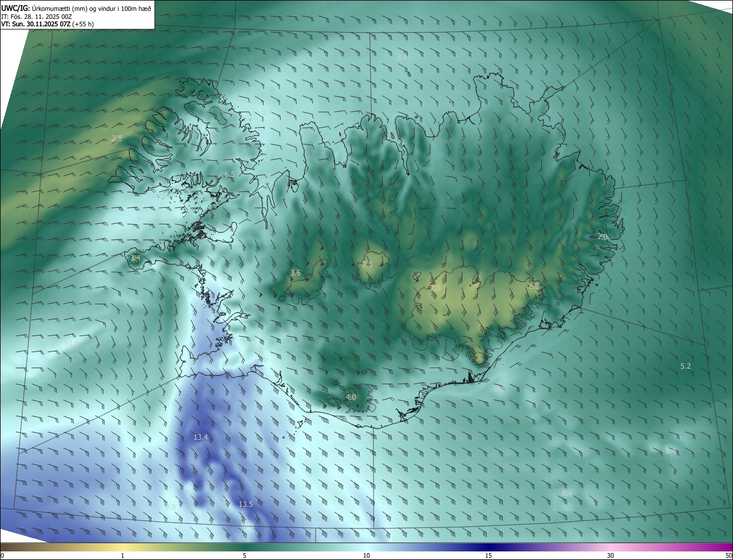The width and height of the screenshot is (733, 560).
Task: Click the 9.4 value label on the map
Action: pyautogui.click(x=267, y=112)
